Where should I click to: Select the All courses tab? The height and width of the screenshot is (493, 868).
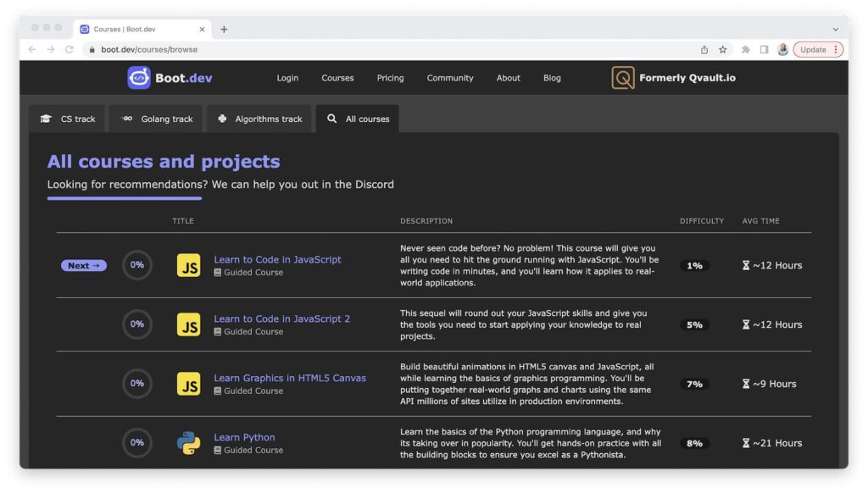tap(358, 119)
